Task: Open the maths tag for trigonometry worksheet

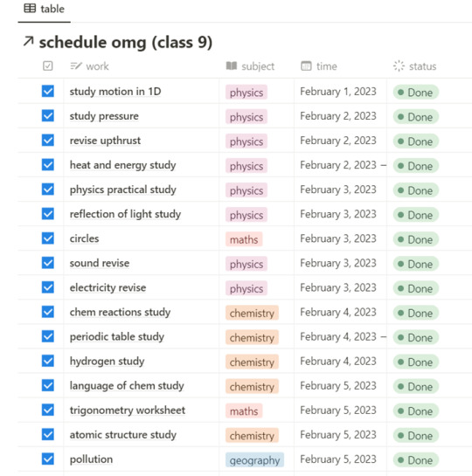Action: click(244, 411)
